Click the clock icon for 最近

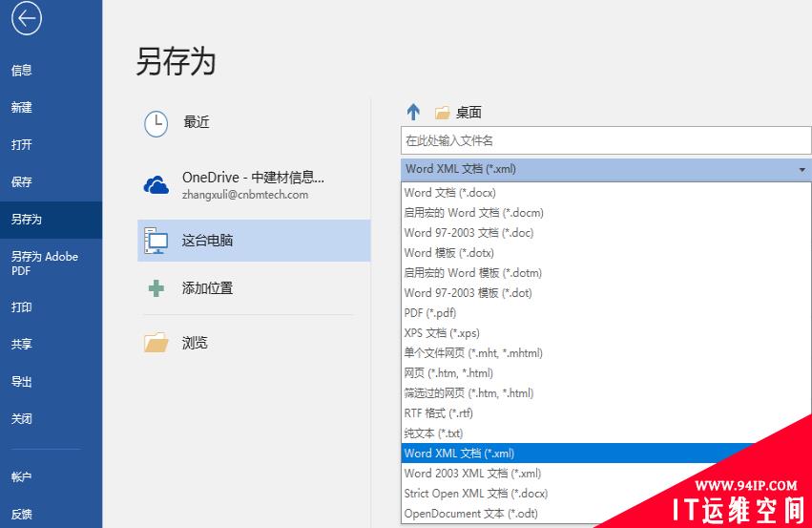(x=156, y=124)
